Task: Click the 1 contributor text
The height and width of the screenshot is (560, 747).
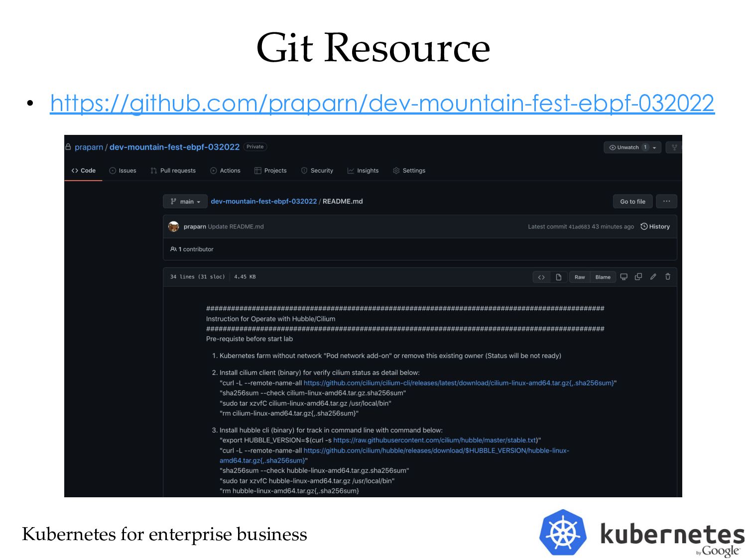Action: point(196,249)
